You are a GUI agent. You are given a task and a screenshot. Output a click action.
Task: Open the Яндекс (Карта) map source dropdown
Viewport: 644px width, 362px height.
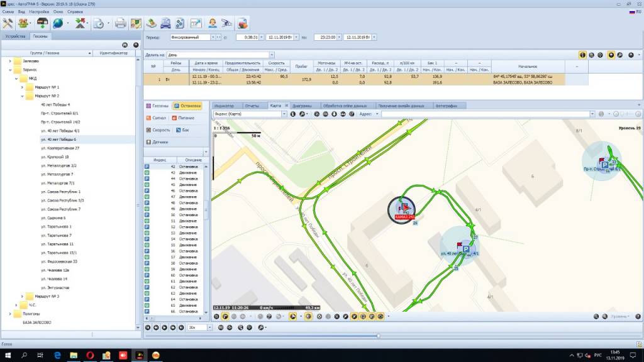(x=284, y=114)
